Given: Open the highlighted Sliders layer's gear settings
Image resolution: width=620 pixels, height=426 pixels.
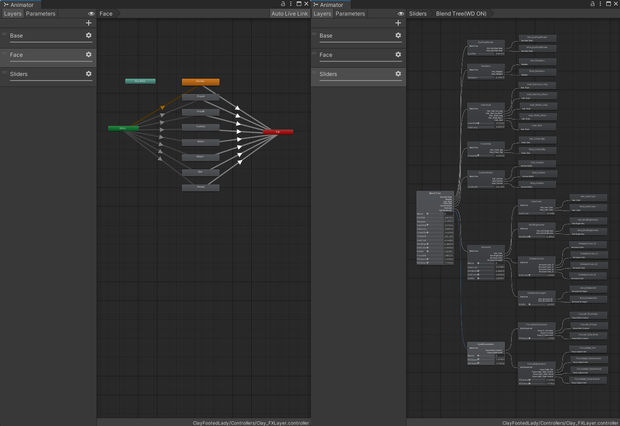Looking at the screenshot, I should point(398,74).
